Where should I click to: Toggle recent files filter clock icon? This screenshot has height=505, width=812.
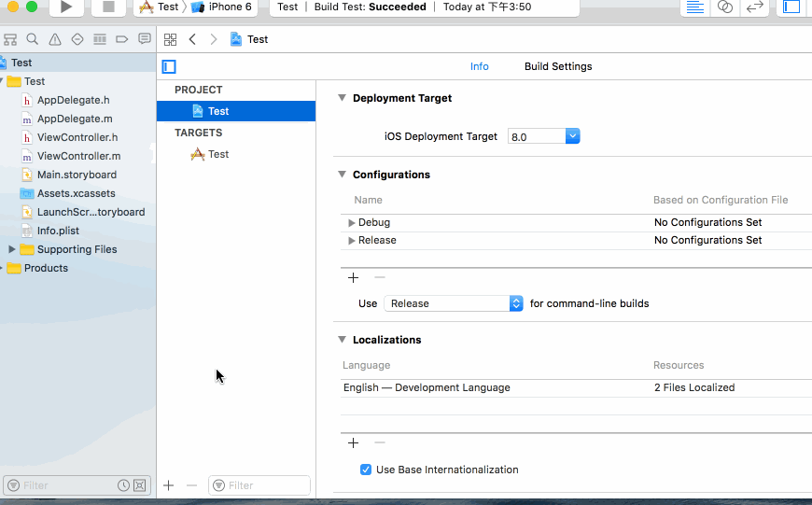[x=123, y=485]
